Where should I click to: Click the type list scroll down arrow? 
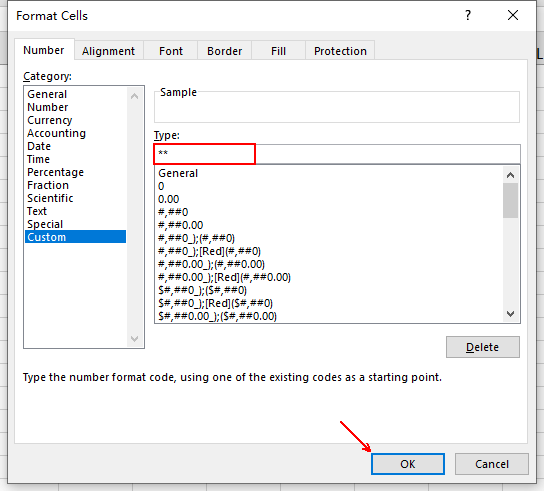[x=510, y=314]
